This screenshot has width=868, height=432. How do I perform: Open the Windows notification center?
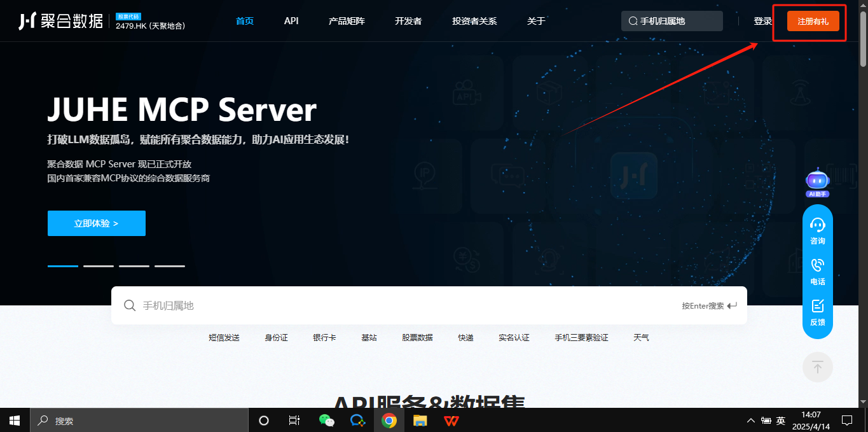[847, 421]
